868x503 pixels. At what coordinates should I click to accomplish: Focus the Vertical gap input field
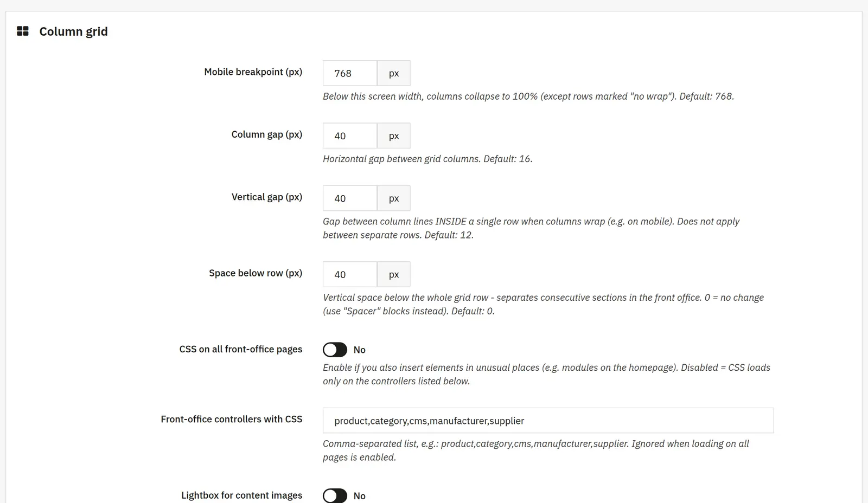[350, 198]
